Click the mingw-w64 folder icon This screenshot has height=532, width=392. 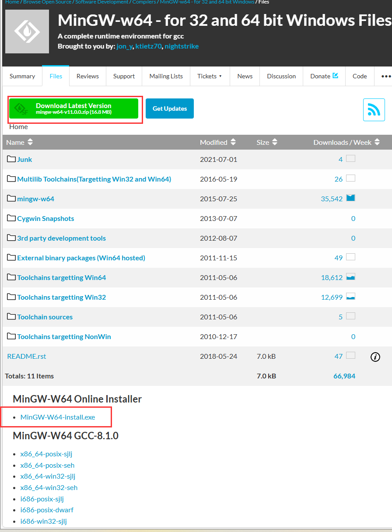pyautogui.click(x=11, y=199)
